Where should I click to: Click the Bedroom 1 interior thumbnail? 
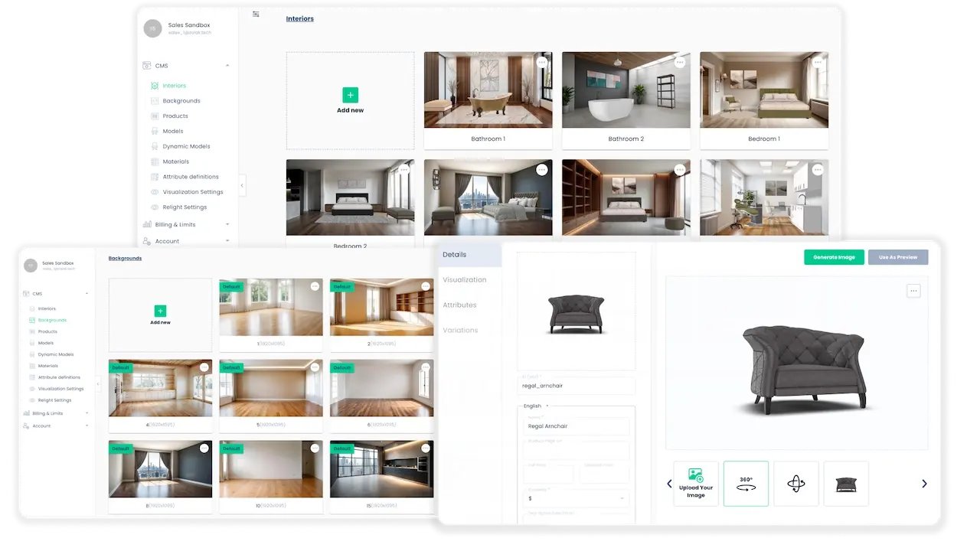[x=764, y=90]
